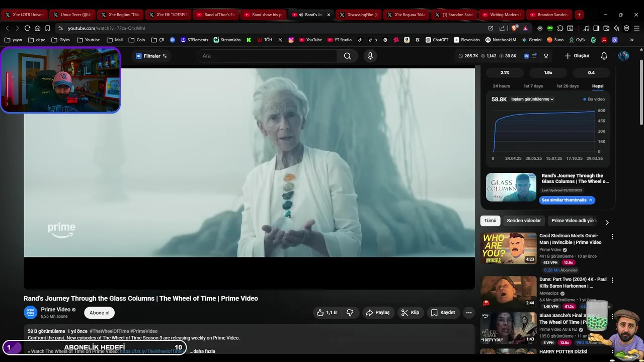Image resolution: width=644 pixels, height=362 pixels.
Task: Open Brave shields lion icon
Action: [514, 28]
